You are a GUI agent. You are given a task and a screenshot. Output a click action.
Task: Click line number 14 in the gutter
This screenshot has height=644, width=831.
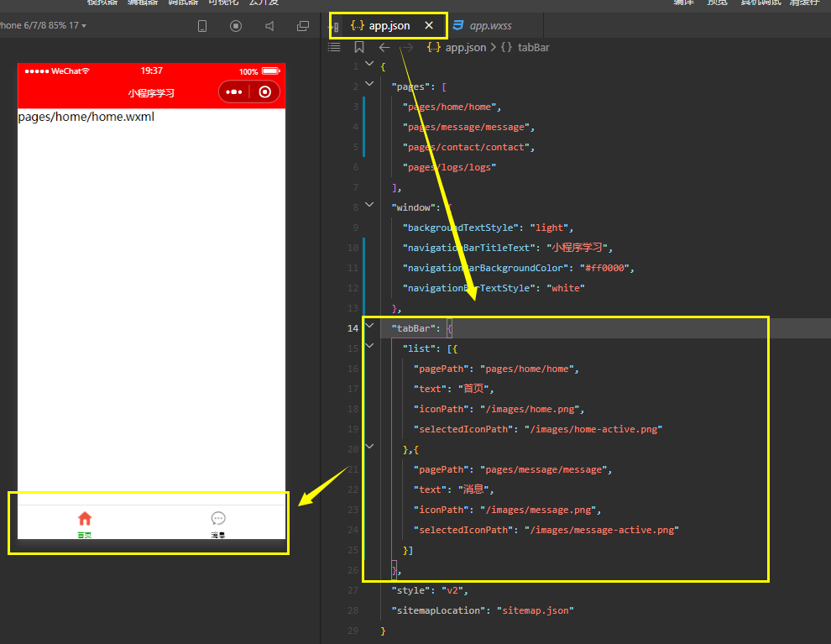coord(353,328)
